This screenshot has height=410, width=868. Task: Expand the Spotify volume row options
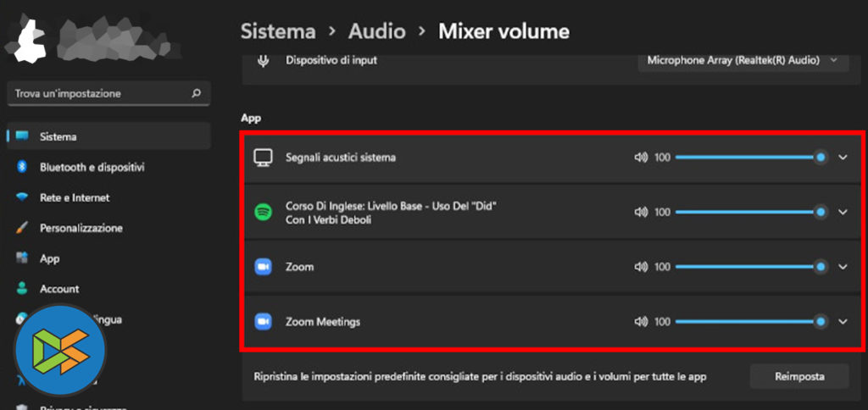pyautogui.click(x=843, y=212)
